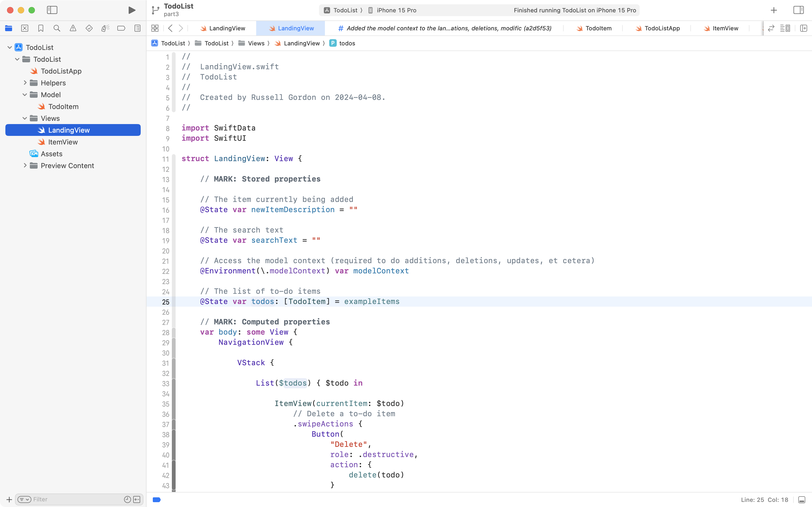The height and width of the screenshot is (507, 812).
Task: Expand the Preview Content folder
Action: click(x=25, y=165)
